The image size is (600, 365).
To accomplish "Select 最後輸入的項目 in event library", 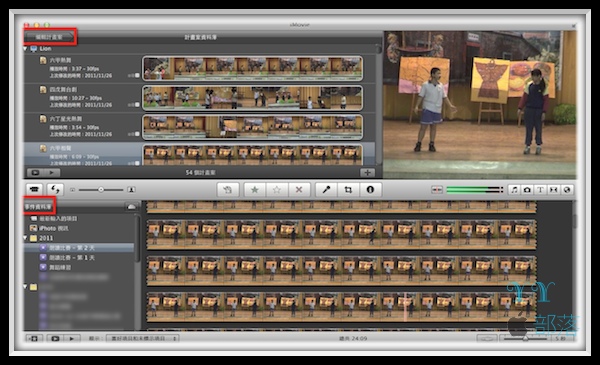I will point(58,218).
